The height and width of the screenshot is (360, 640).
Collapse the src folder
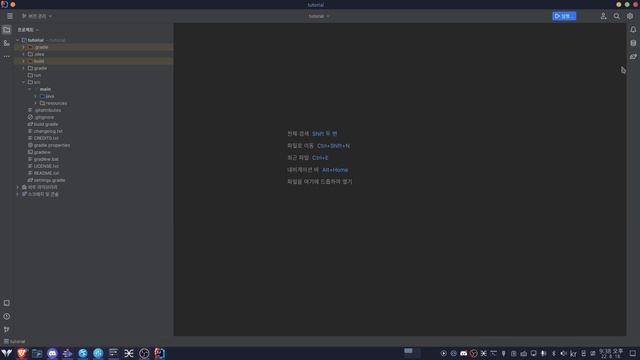pyautogui.click(x=24, y=82)
